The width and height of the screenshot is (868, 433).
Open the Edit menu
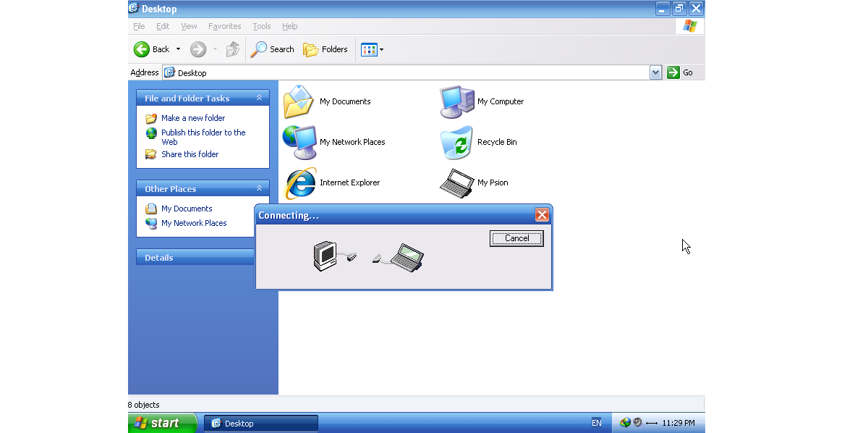(x=163, y=26)
